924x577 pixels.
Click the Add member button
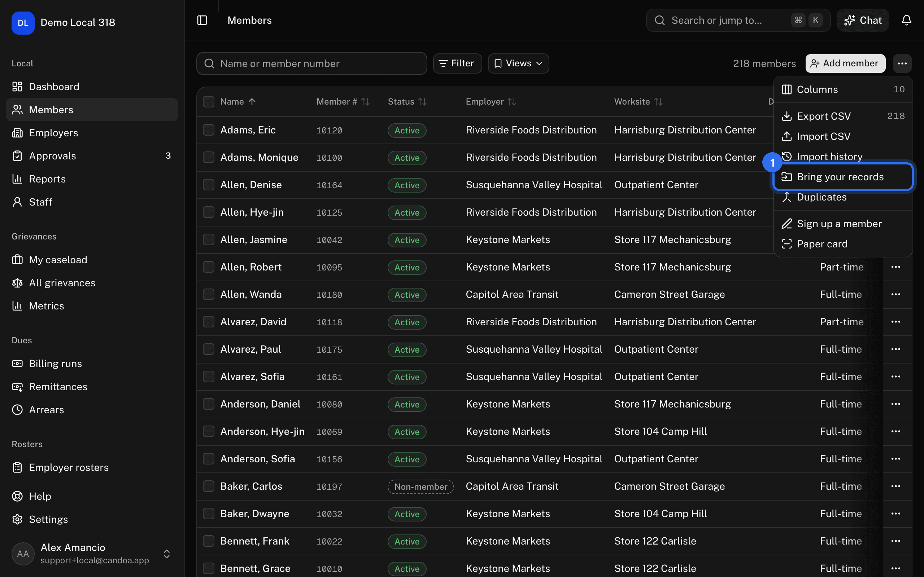tap(845, 63)
